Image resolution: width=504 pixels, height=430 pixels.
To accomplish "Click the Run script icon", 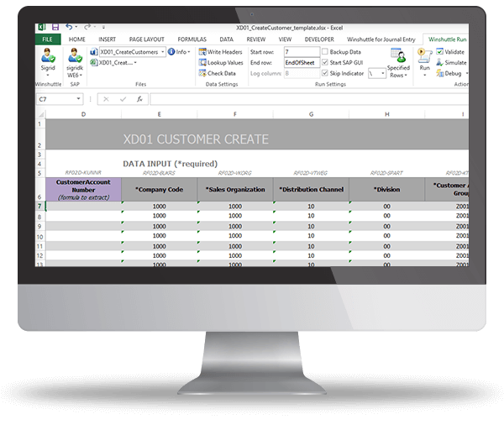I will [x=424, y=55].
